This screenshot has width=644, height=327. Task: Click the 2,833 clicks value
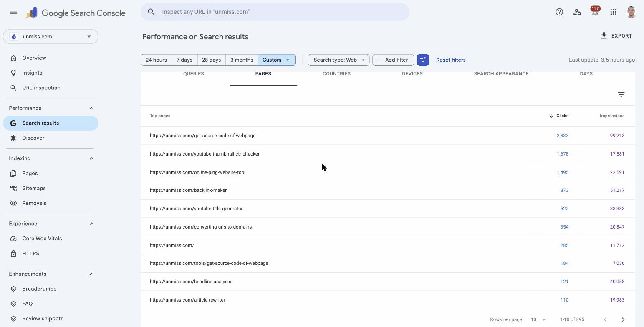(562, 136)
